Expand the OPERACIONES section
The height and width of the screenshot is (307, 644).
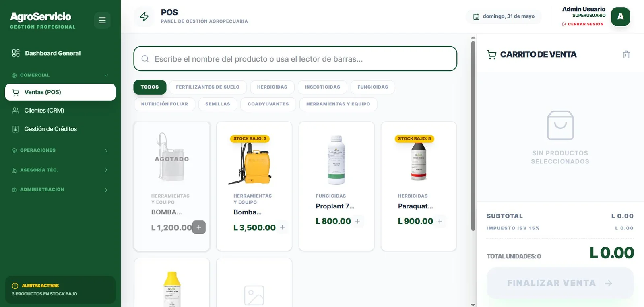click(60, 150)
